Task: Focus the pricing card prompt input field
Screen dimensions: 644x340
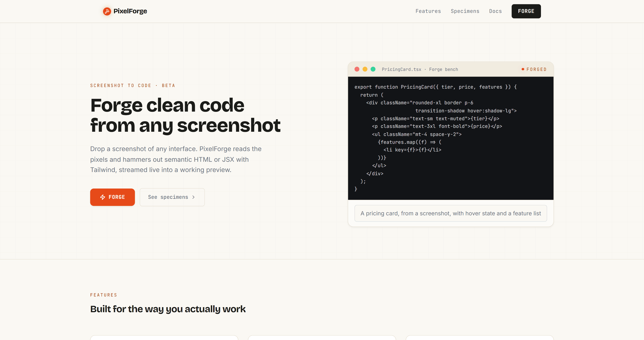Action: pos(451,214)
